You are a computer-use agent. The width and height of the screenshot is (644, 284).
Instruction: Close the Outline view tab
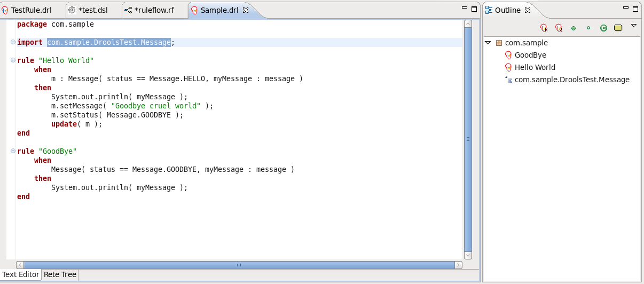[x=527, y=10]
